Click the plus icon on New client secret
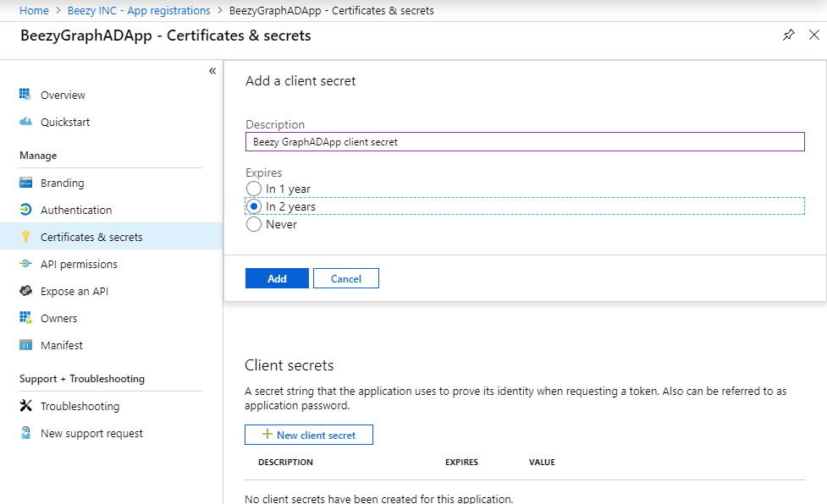Image resolution: width=827 pixels, height=504 pixels. tap(267, 434)
